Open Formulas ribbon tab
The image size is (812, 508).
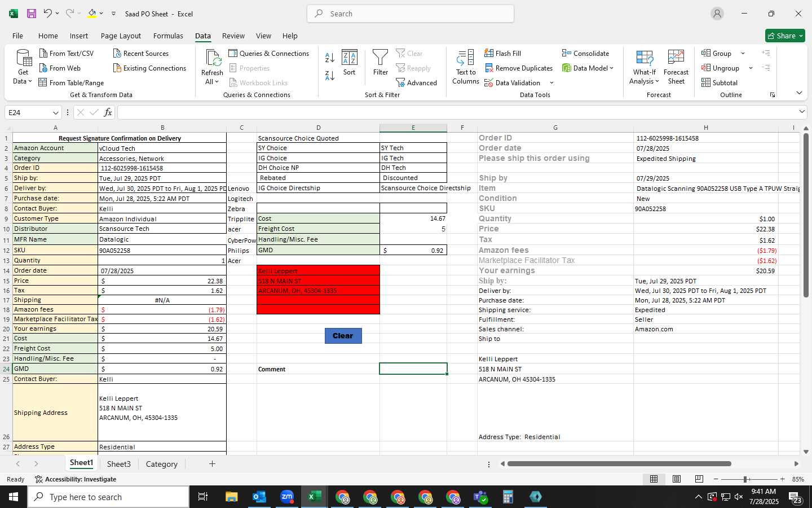tap(168, 36)
